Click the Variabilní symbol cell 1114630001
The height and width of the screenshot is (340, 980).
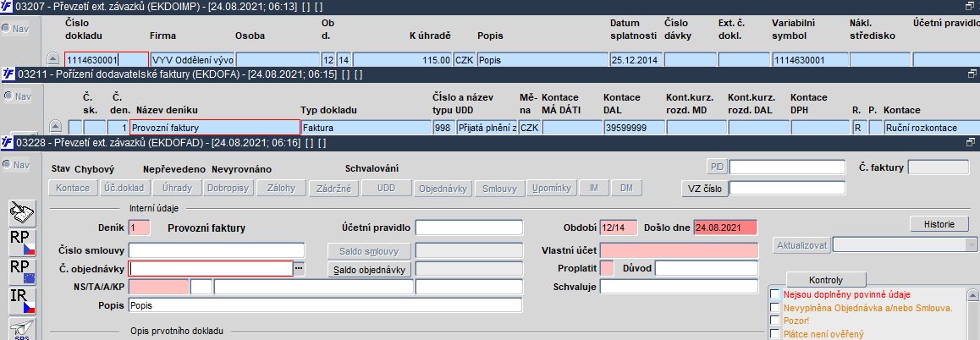(x=810, y=60)
